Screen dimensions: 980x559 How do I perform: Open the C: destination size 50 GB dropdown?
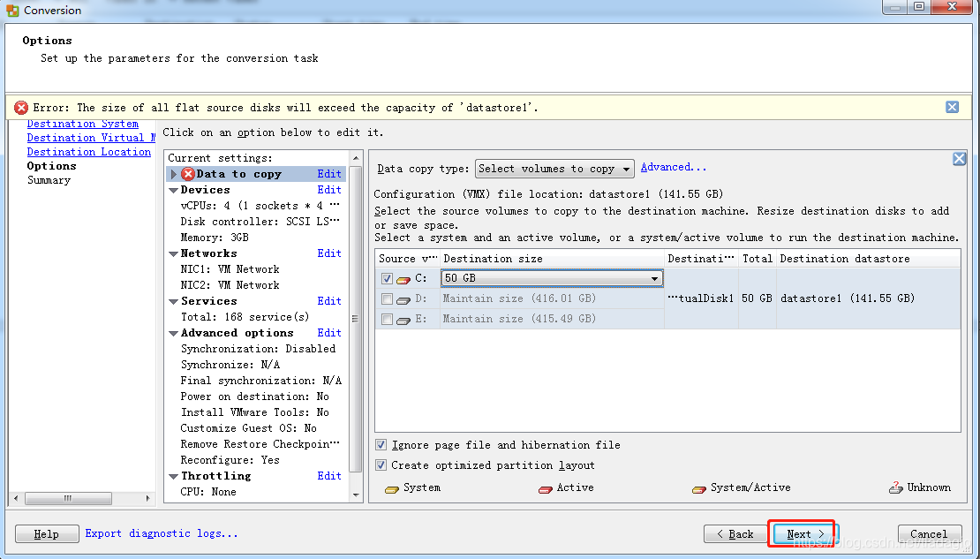tap(552, 278)
